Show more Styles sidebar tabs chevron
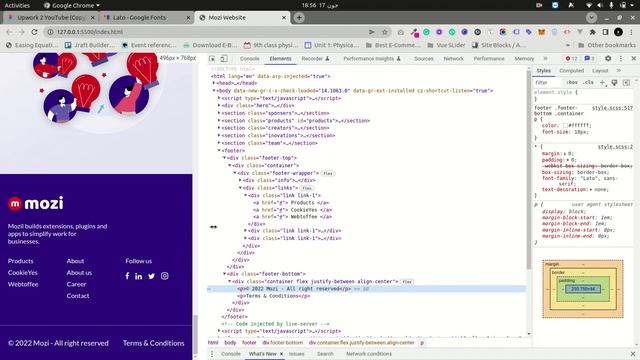Image resolution: width=640 pixels, height=360 pixels. pos(619,71)
